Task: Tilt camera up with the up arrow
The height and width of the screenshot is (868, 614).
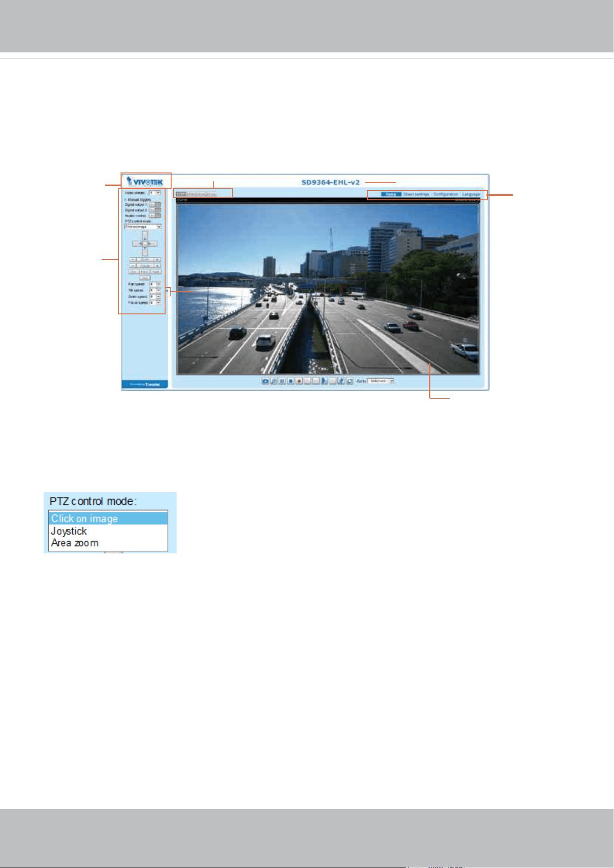Action: pos(145,236)
